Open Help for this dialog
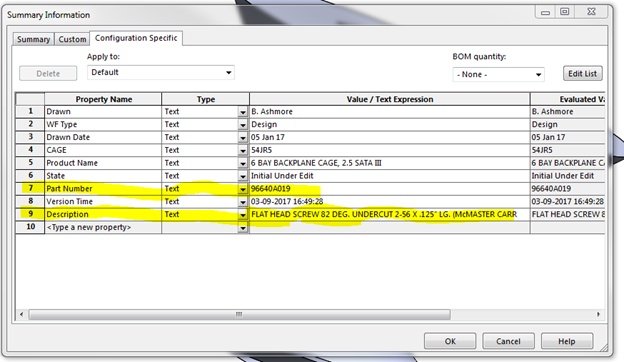 (x=567, y=341)
